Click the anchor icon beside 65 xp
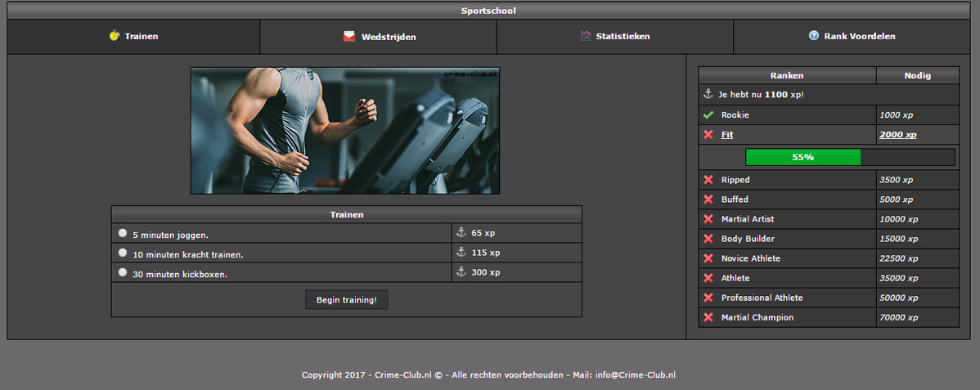This screenshot has height=390, width=980. (460, 233)
